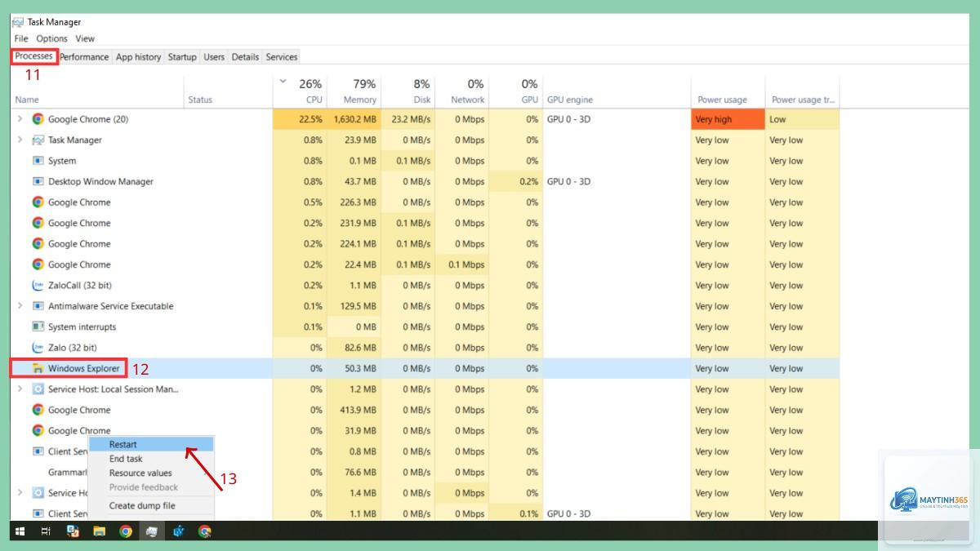Expand the Service Host row with 1.4 MB
The height and width of the screenshot is (551, 980).
tap(20, 493)
